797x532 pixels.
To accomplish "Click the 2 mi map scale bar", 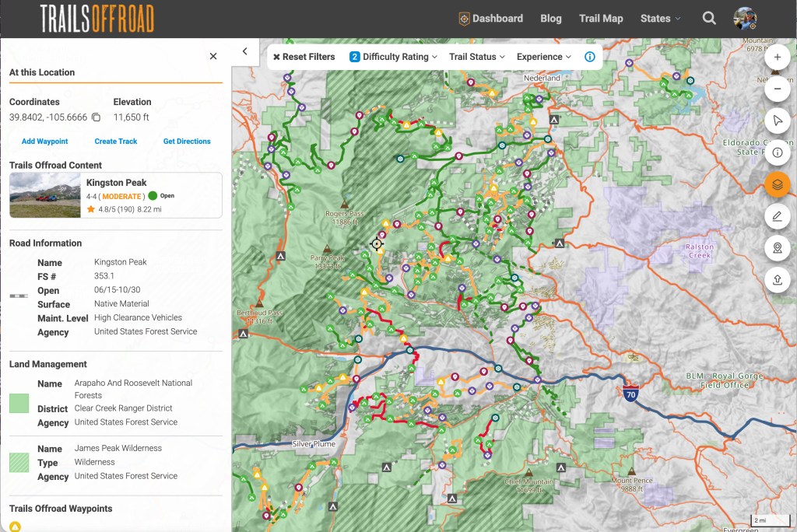I will pyautogui.click(x=770, y=521).
